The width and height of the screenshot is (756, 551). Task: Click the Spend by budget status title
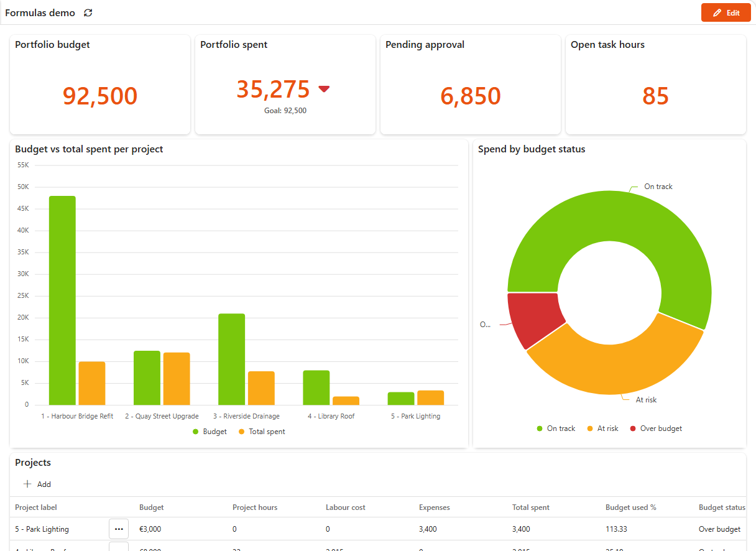click(x=532, y=149)
